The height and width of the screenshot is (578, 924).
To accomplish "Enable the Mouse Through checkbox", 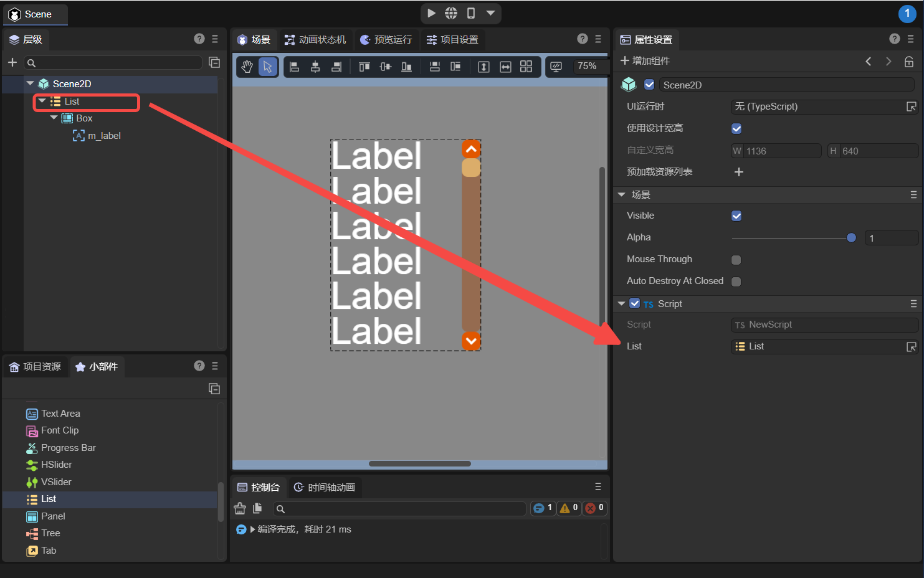I will pyautogui.click(x=736, y=260).
